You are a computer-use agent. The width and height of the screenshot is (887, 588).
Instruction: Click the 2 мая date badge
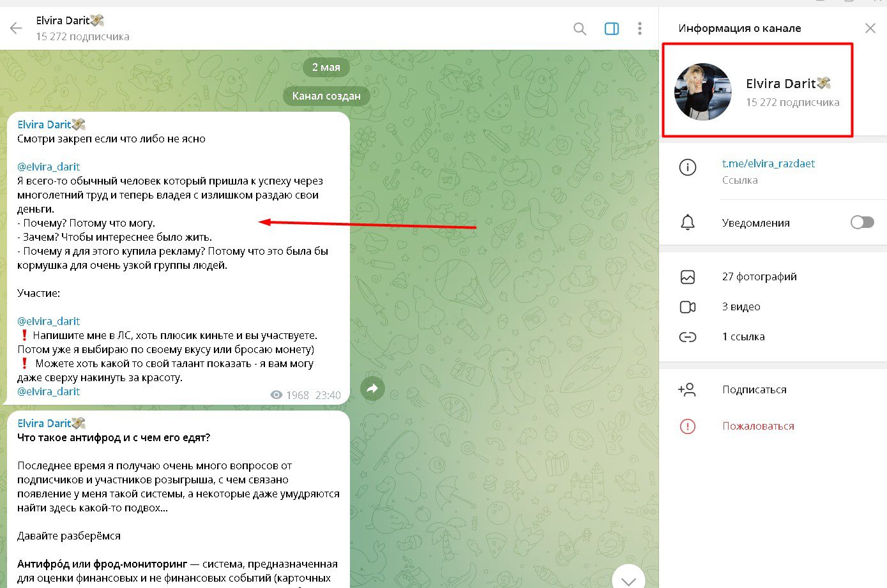point(326,67)
